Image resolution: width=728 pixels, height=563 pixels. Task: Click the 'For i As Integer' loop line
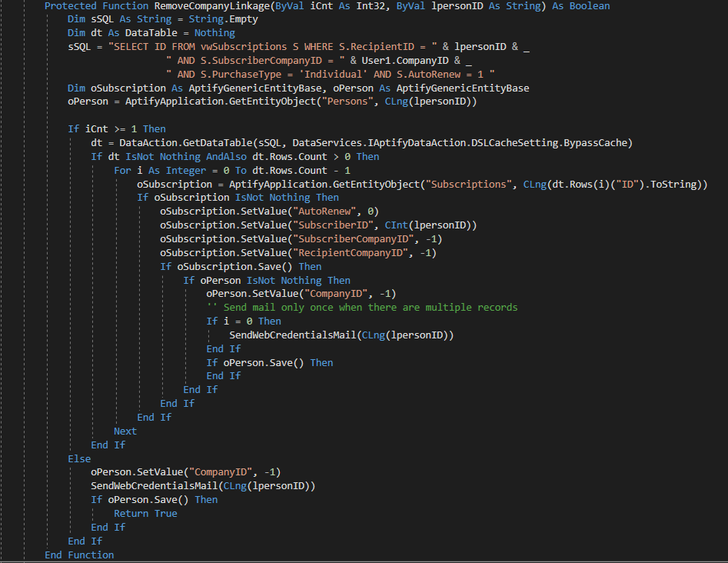coord(232,171)
